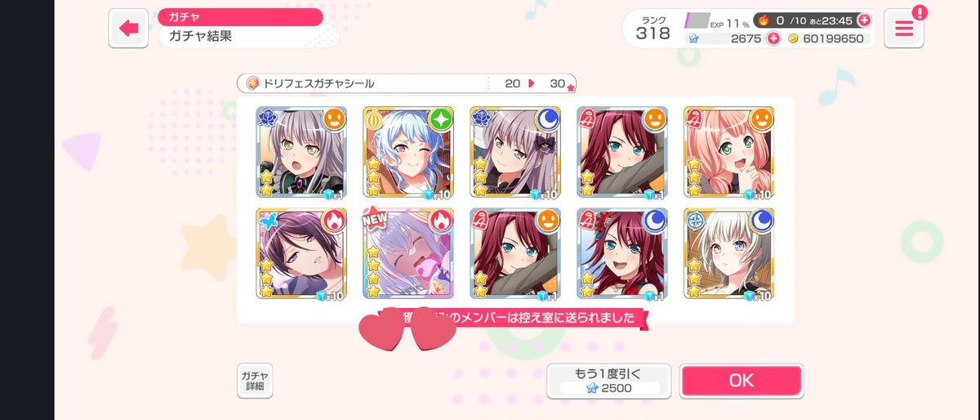Tap the pink back arrow button

129,29
